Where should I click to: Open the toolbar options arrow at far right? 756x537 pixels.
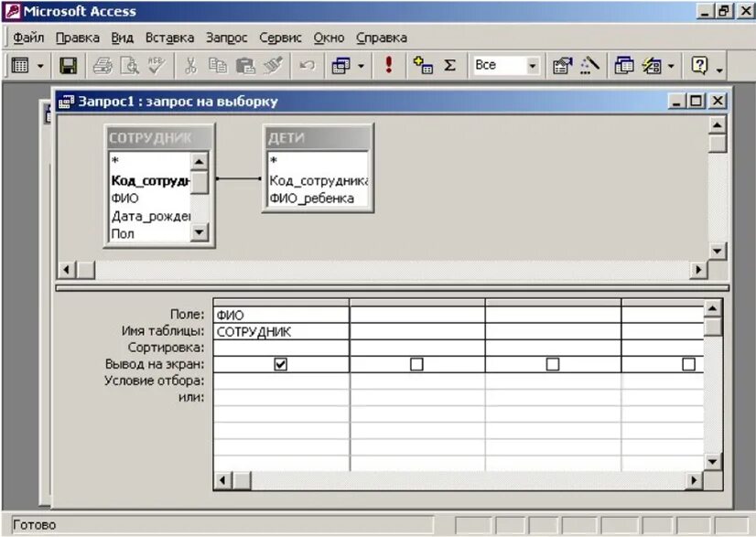(719, 70)
